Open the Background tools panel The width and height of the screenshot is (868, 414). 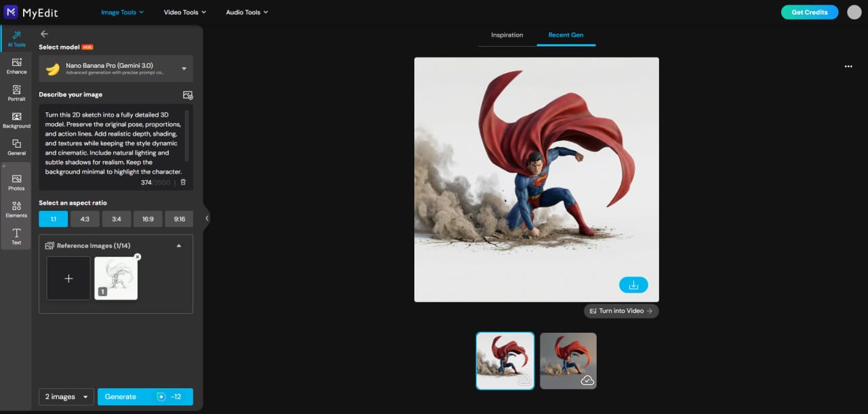(16, 121)
